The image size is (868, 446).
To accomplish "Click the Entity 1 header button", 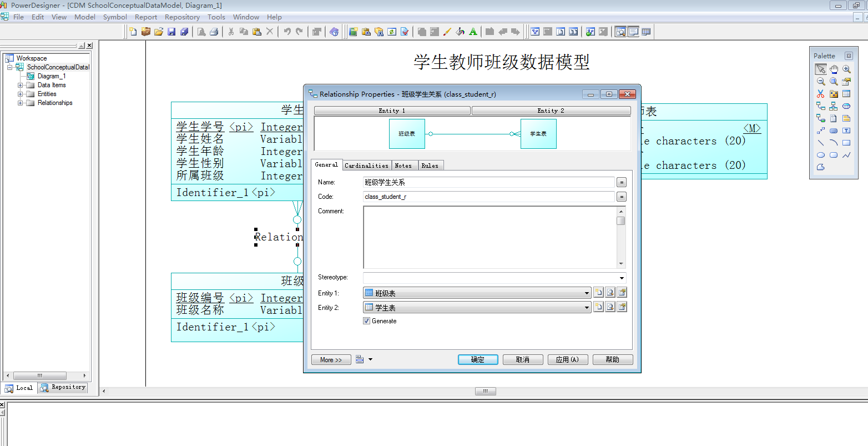I will tap(392, 111).
